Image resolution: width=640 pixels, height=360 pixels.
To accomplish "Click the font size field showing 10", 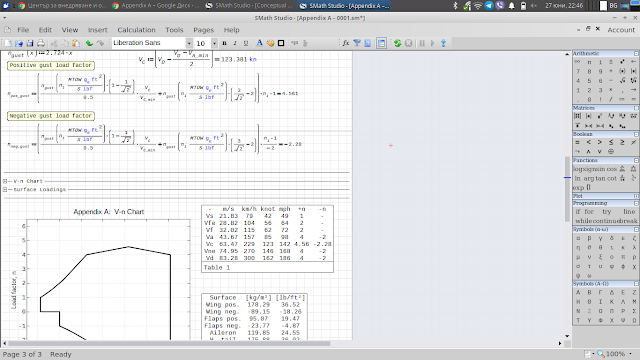I will (202, 43).
